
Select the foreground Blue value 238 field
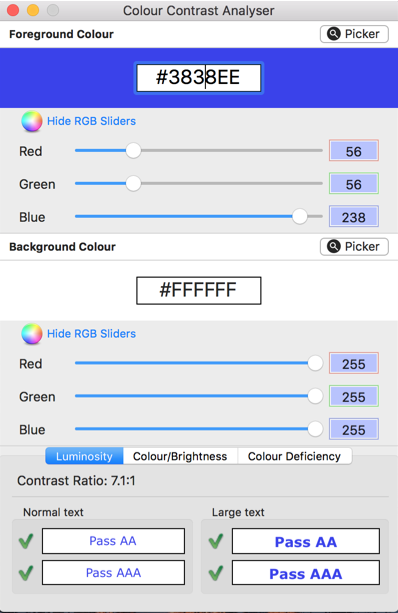point(354,216)
